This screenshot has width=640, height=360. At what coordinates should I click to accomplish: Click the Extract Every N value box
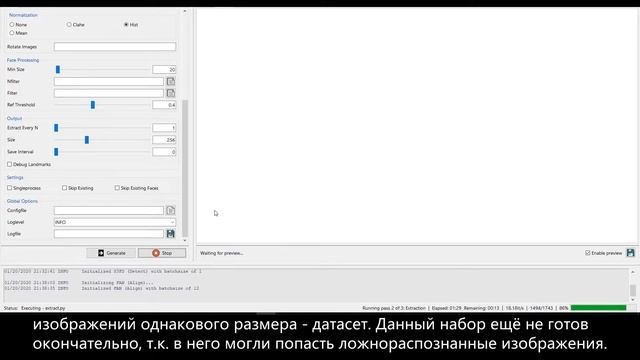click(x=164, y=128)
